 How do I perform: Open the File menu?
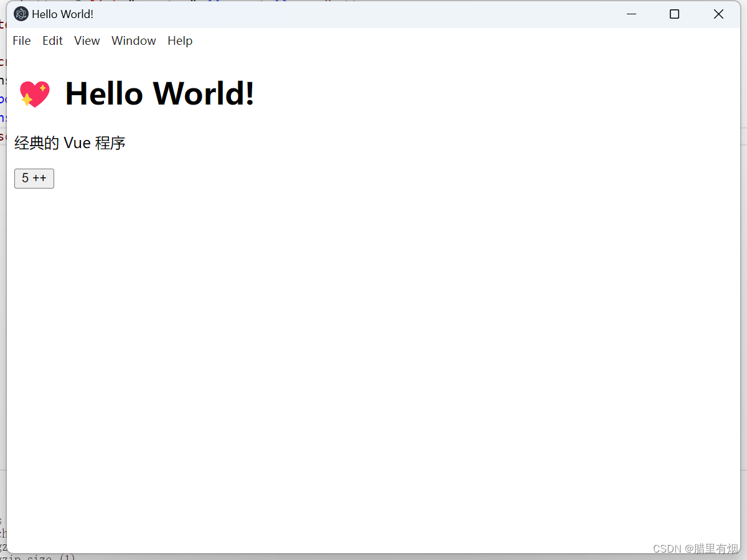(x=21, y=40)
